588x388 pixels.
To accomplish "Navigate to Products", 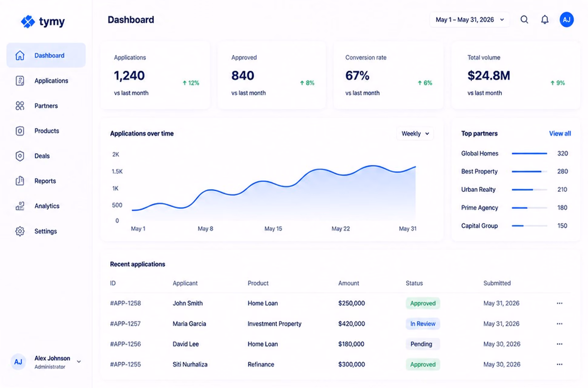I will (x=46, y=131).
